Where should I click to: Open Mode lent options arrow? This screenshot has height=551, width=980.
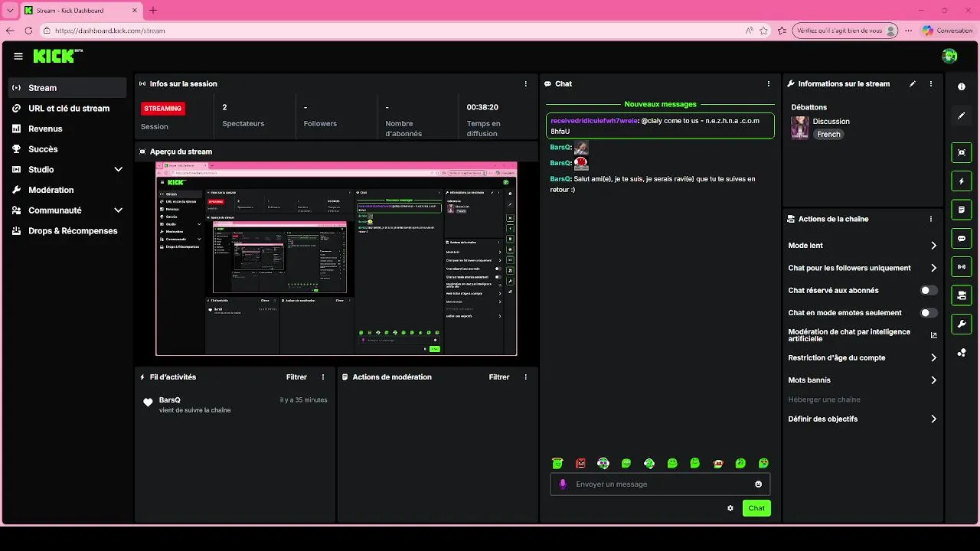tap(933, 246)
